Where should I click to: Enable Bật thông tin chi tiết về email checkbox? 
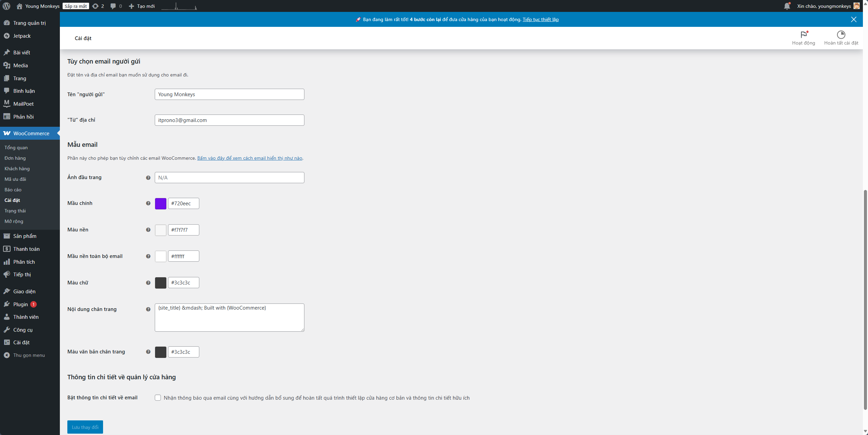tap(158, 398)
